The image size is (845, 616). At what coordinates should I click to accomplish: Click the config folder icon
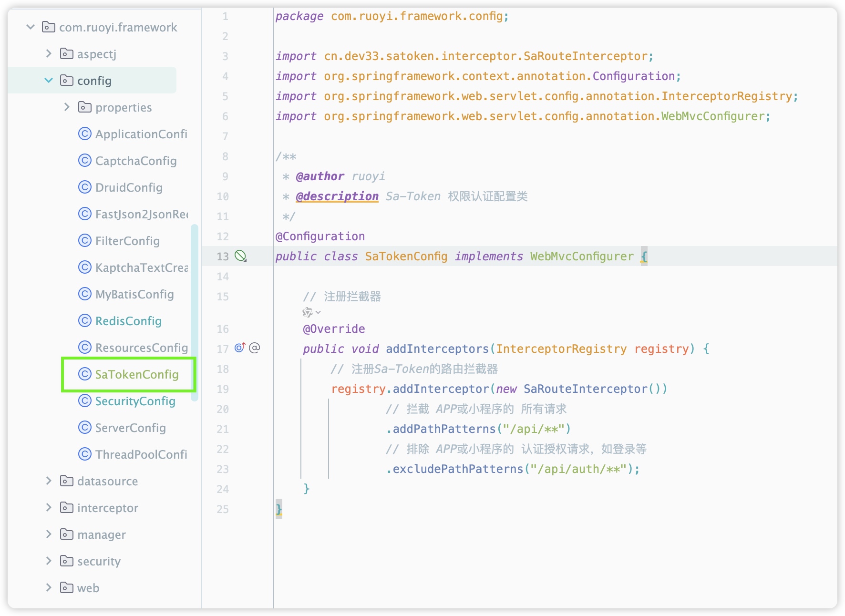[67, 81]
